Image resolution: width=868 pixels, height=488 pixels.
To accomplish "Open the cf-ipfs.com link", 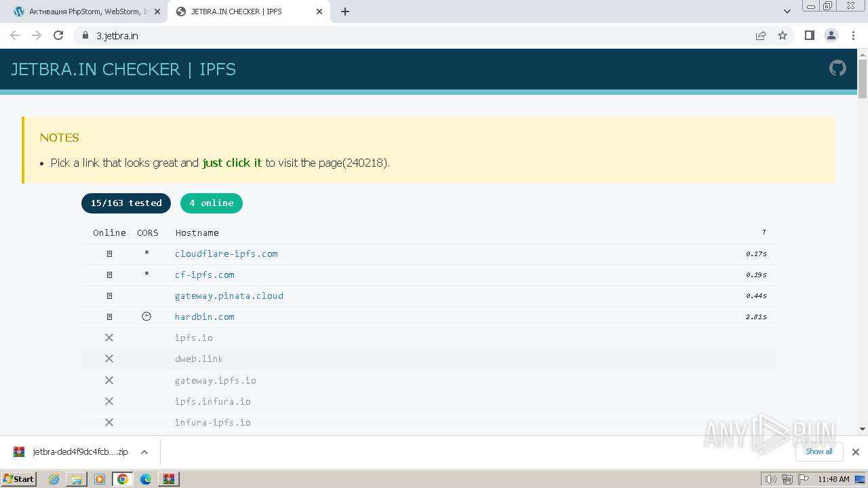I will pos(205,274).
